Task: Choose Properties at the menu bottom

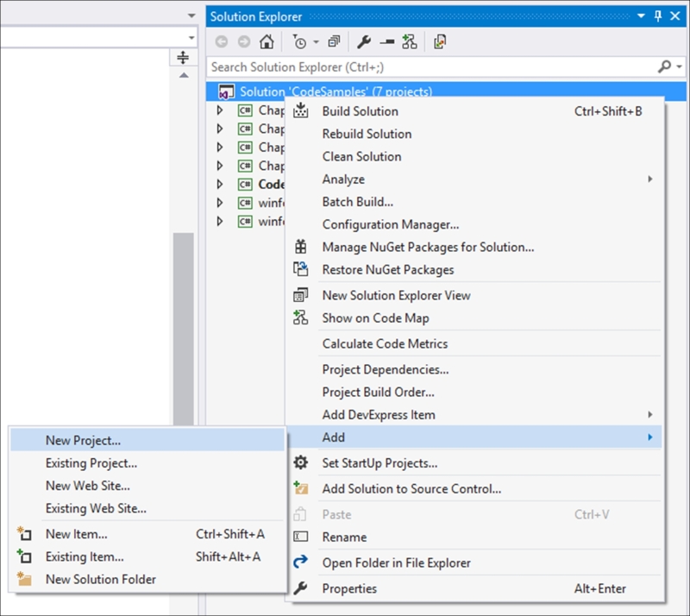Action: tap(474, 588)
